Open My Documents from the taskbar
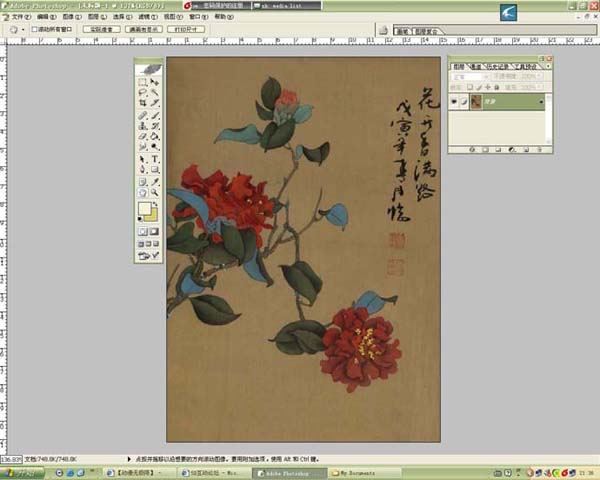The width and height of the screenshot is (600, 480). pos(365,473)
